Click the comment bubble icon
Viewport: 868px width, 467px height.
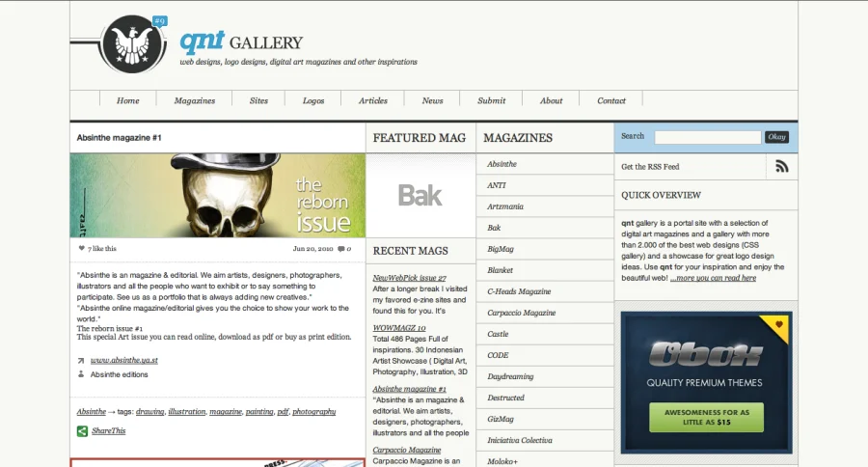pyautogui.click(x=341, y=249)
